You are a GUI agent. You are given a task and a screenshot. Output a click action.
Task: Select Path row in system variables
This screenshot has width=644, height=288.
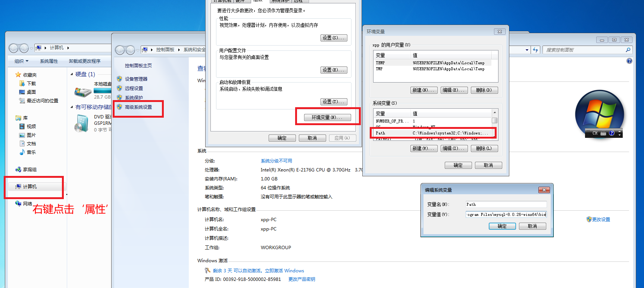click(433, 133)
